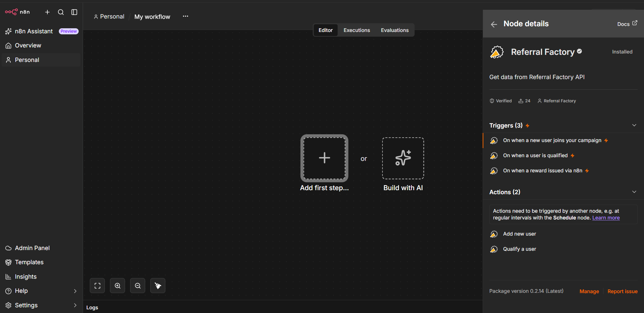Click the plus create-new icon in sidebar header
Image resolution: width=644 pixels, height=313 pixels.
47,12
